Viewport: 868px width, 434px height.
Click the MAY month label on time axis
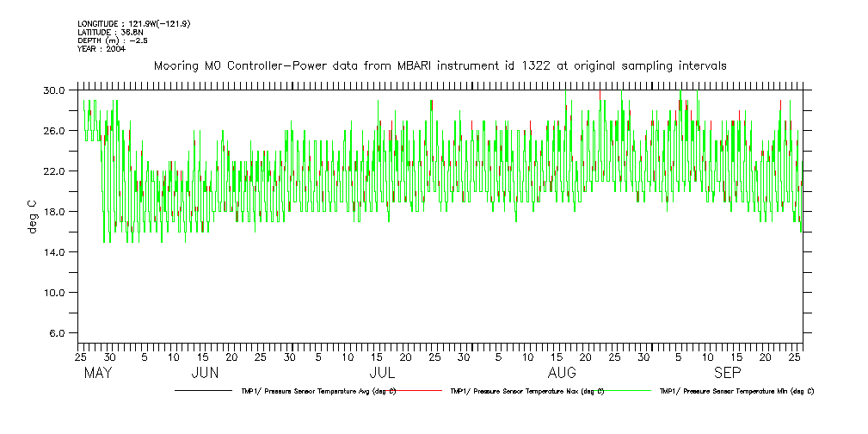(99, 373)
